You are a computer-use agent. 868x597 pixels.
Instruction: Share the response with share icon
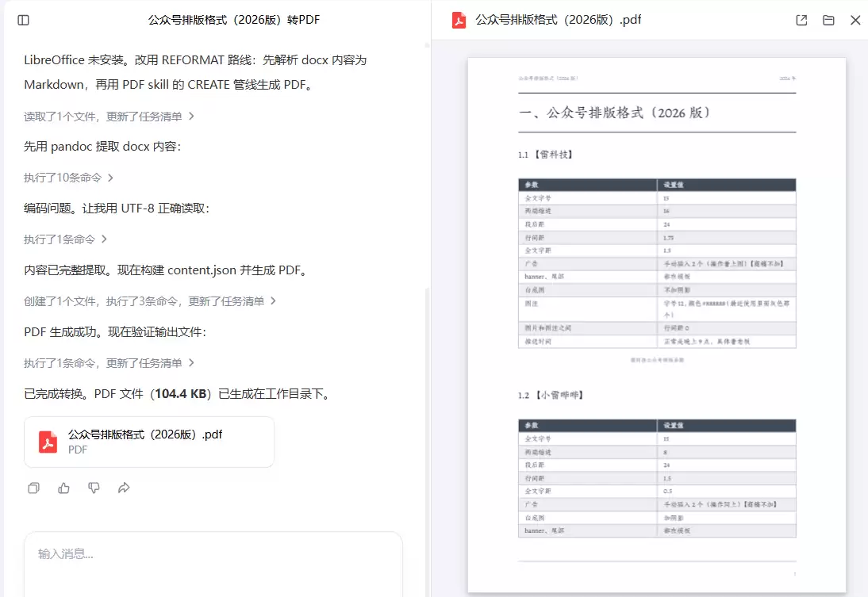coord(124,488)
